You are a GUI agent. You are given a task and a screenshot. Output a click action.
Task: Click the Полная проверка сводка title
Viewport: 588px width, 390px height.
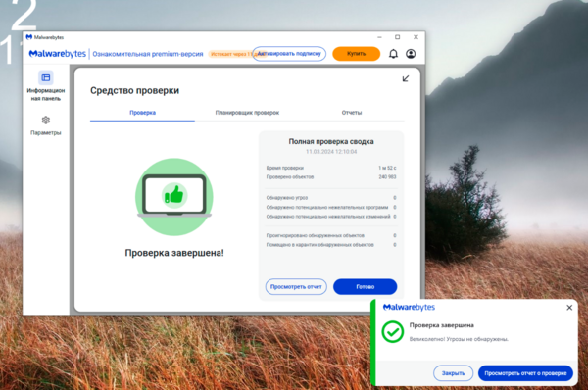point(331,142)
